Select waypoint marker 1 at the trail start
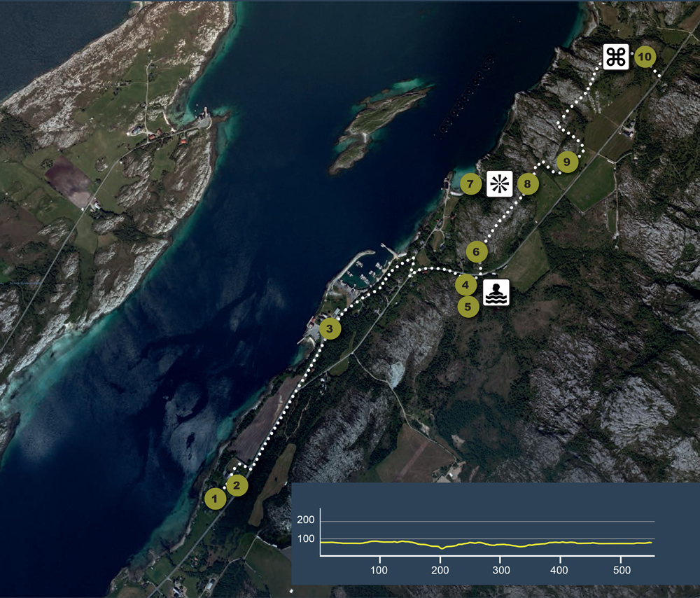Image resolution: width=700 pixels, height=598 pixels. pos(214,499)
